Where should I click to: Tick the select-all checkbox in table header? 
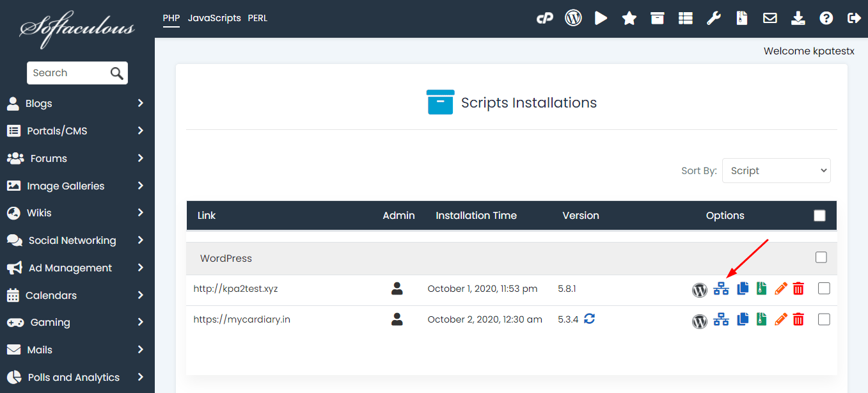coord(819,216)
